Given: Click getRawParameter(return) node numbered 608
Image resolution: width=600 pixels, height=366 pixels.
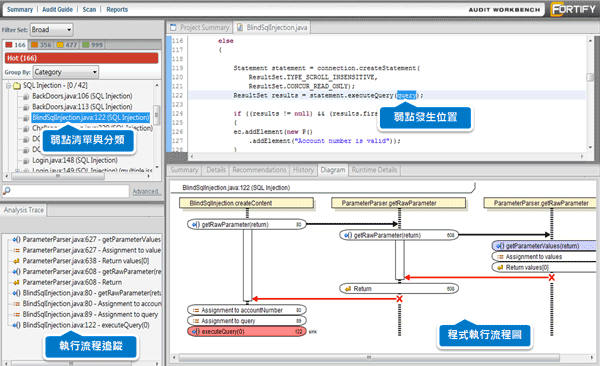Looking at the screenshot, I should [x=398, y=235].
